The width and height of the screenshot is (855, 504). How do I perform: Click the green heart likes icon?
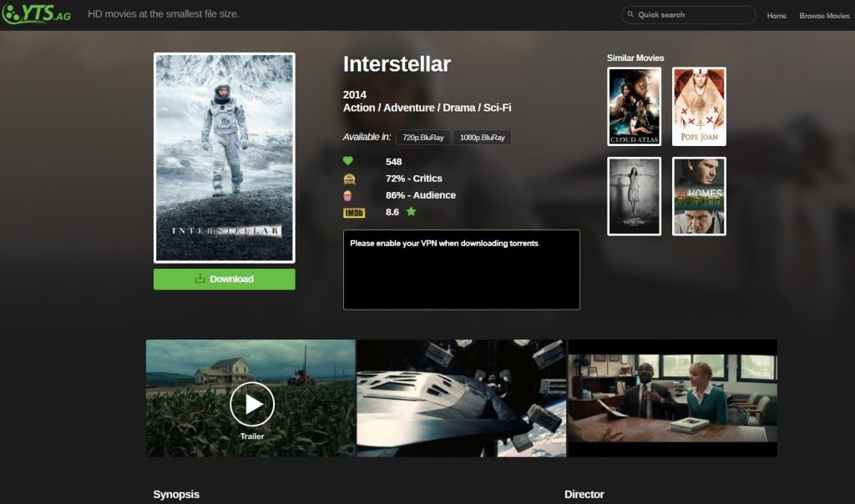(x=348, y=161)
